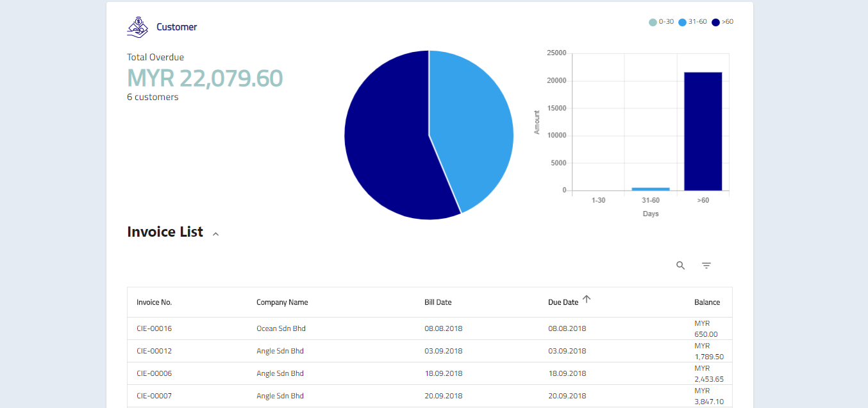Screen dimensions: 868x408
Task: Open the invoice list filter icon
Action: click(706, 266)
